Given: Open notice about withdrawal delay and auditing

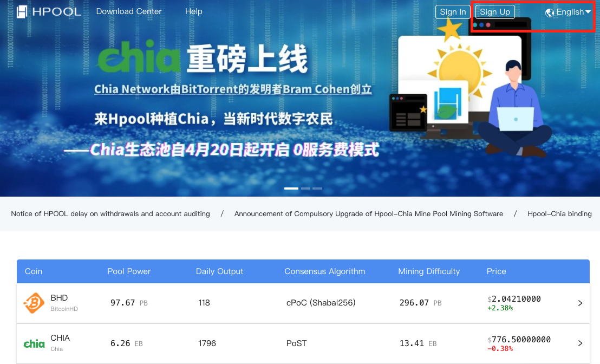Looking at the screenshot, I should pos(110,213).
